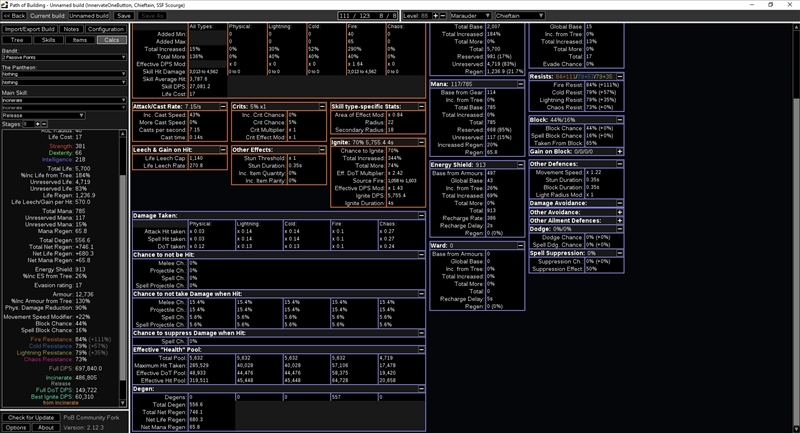Click the Check for Update button
The image size is (800, 433).
click(32, 416)
